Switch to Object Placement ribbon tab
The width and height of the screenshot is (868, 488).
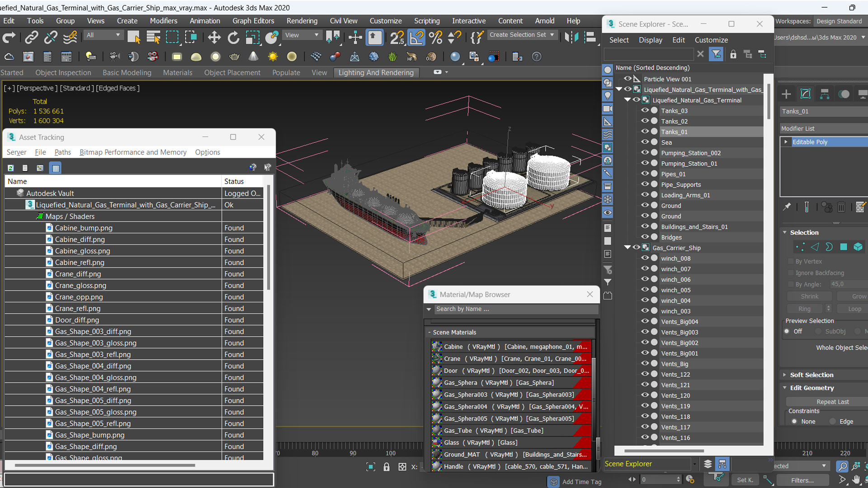coord(232,73)
